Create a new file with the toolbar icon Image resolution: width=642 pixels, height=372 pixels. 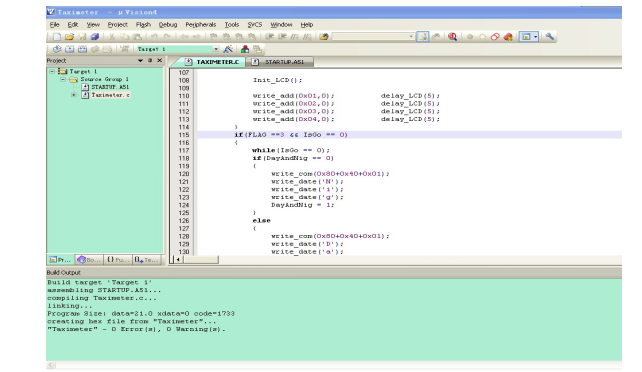click(57, 37)
